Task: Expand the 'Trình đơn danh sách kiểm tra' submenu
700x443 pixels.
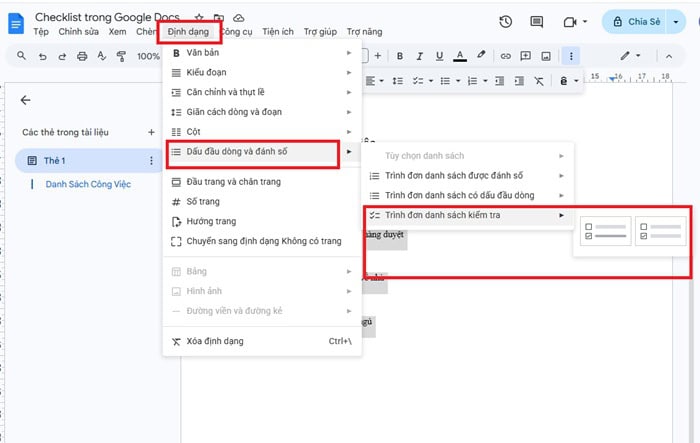Action: [467, 215]
